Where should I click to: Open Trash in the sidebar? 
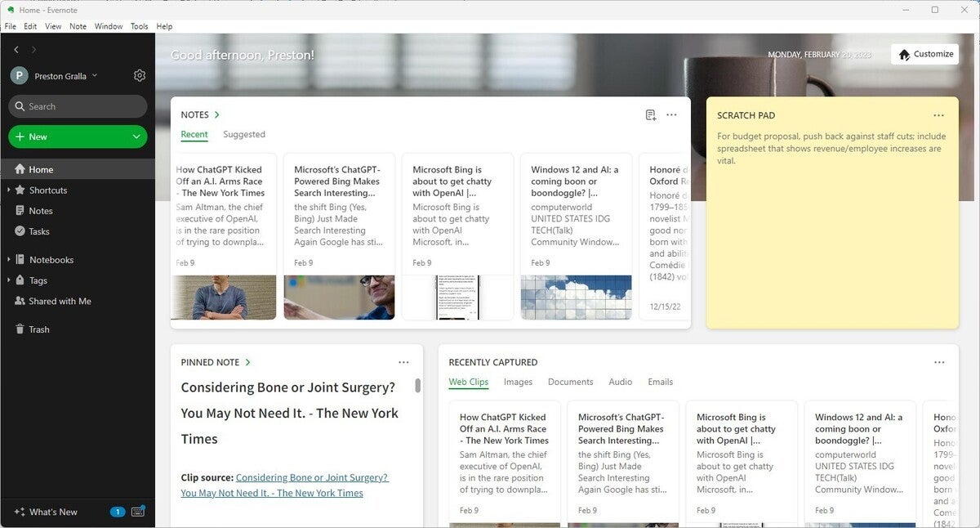click(39, 329)
